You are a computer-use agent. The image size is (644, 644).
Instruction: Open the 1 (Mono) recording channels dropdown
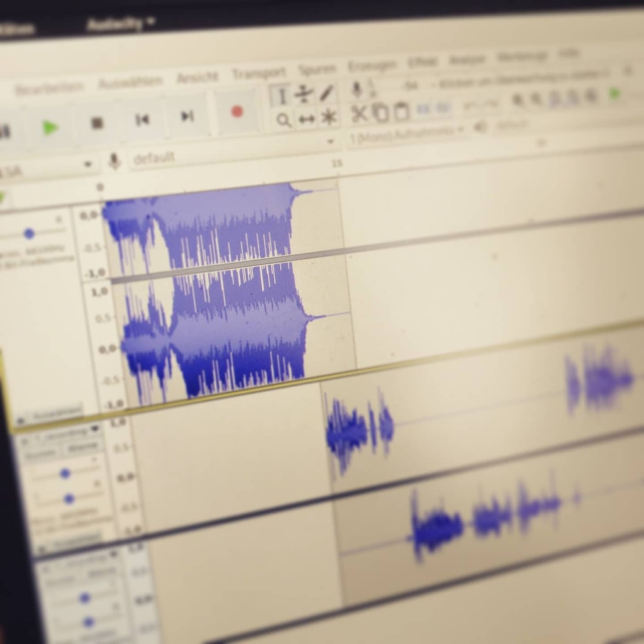(407, 135)
